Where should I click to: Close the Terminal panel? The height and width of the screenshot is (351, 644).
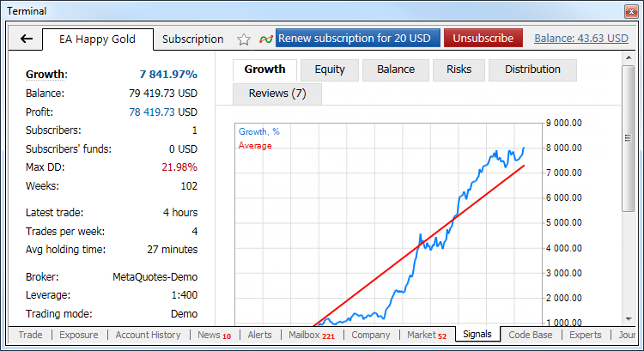point(631,11)
